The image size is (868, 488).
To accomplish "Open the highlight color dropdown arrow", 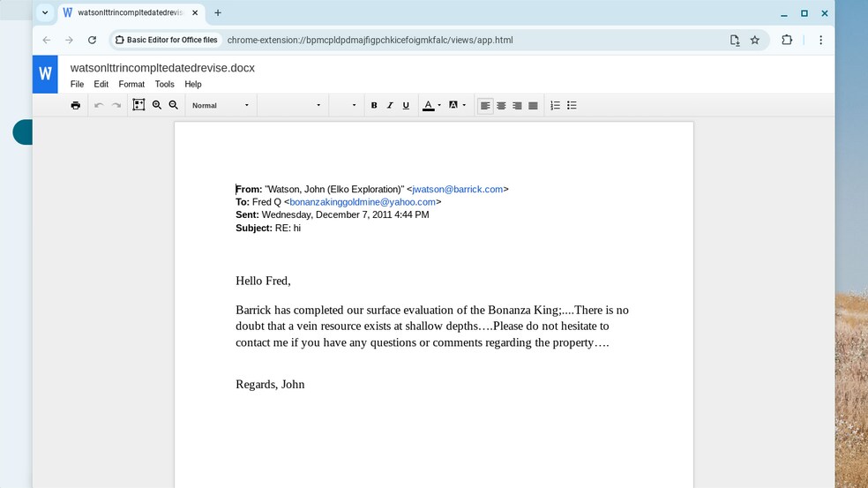I will [465, 105].
